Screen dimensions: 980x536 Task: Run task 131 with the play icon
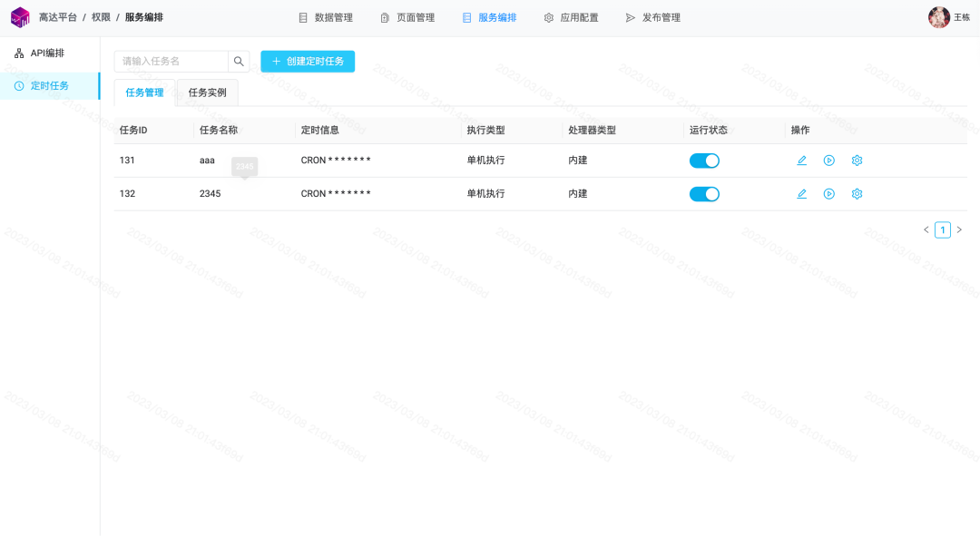pyautogui.click(x=829, y=161)
